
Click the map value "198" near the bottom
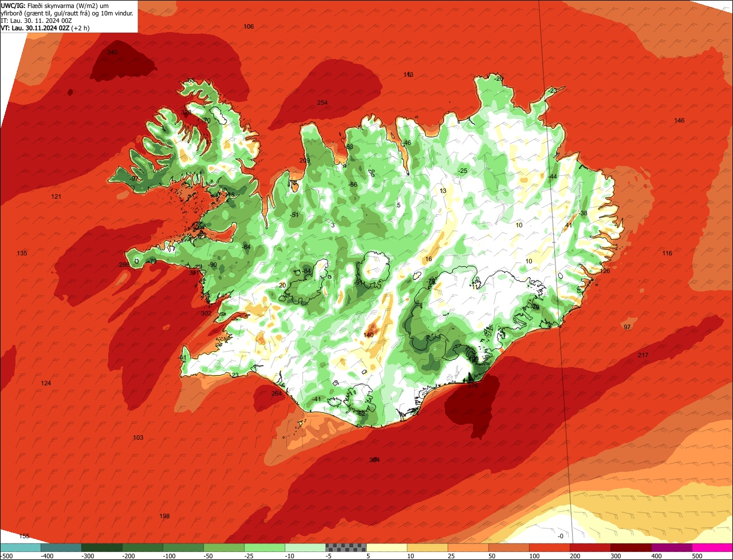(x=164, y=516)
